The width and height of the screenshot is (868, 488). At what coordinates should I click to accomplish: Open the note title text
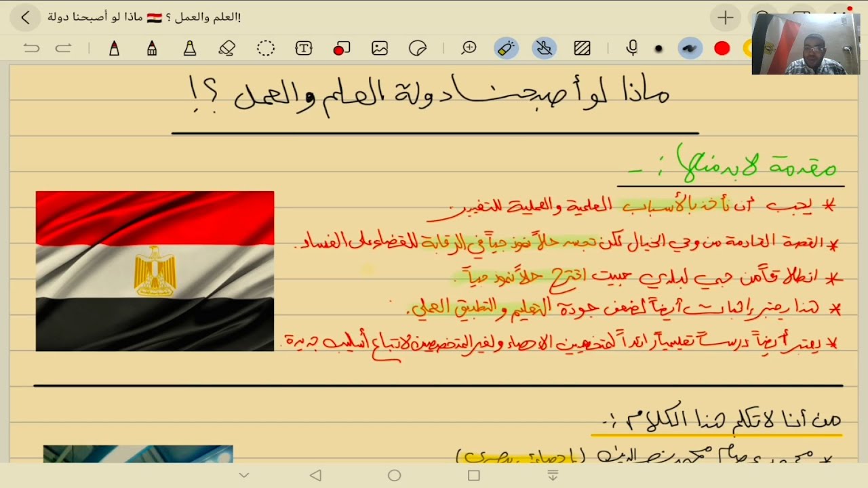144,18
